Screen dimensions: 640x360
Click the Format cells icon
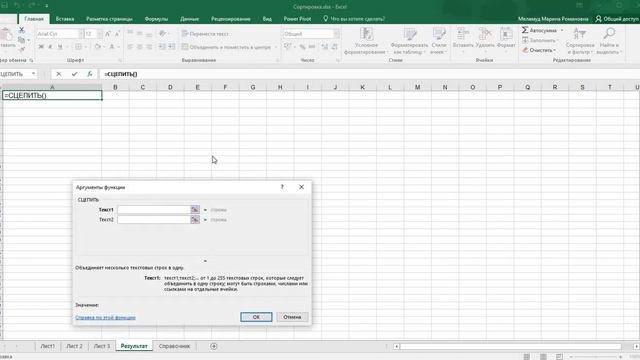(x=506, y=34)
